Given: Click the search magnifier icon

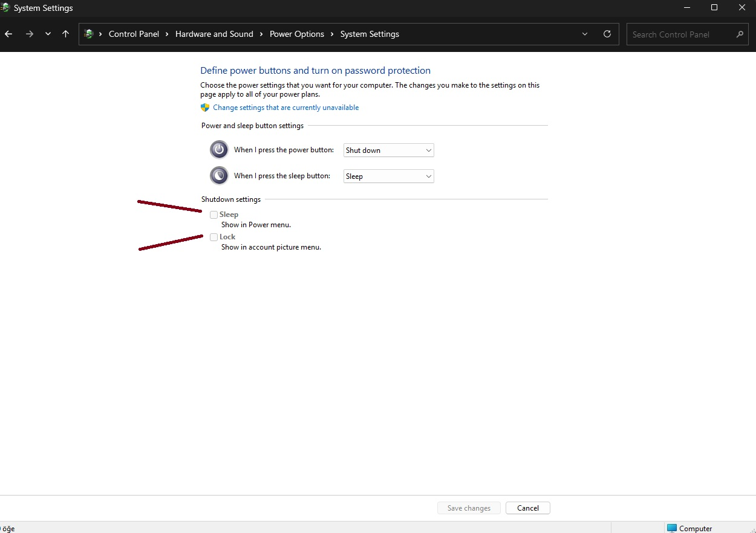Looking at the screenshot, I should [x=740, y=34].
